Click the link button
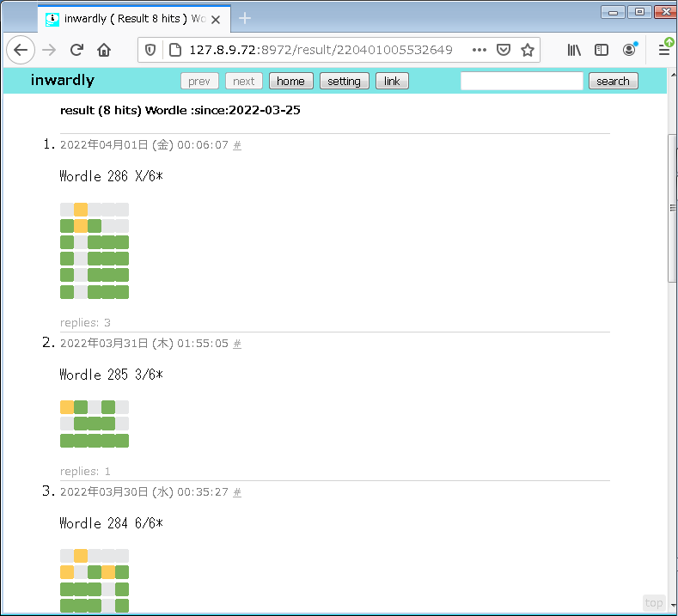678x616 pixels. pyautogui.click(x=392, y=81)
